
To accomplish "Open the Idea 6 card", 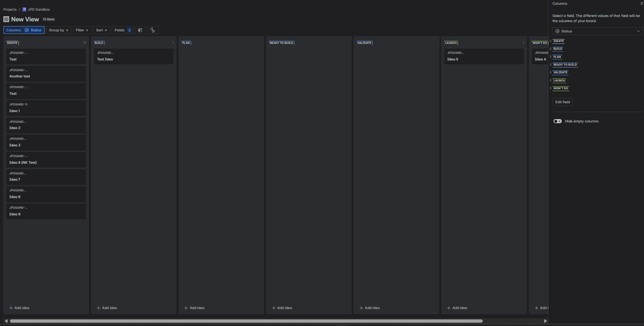I will (x=46, y=194).
